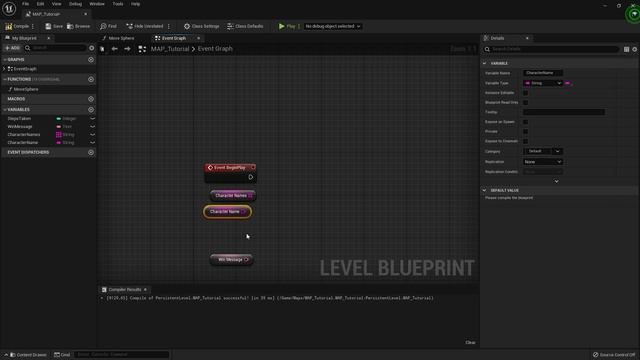Open the Window menu
640x360 pixels.
pyautogui.click(x=97, y=4)
